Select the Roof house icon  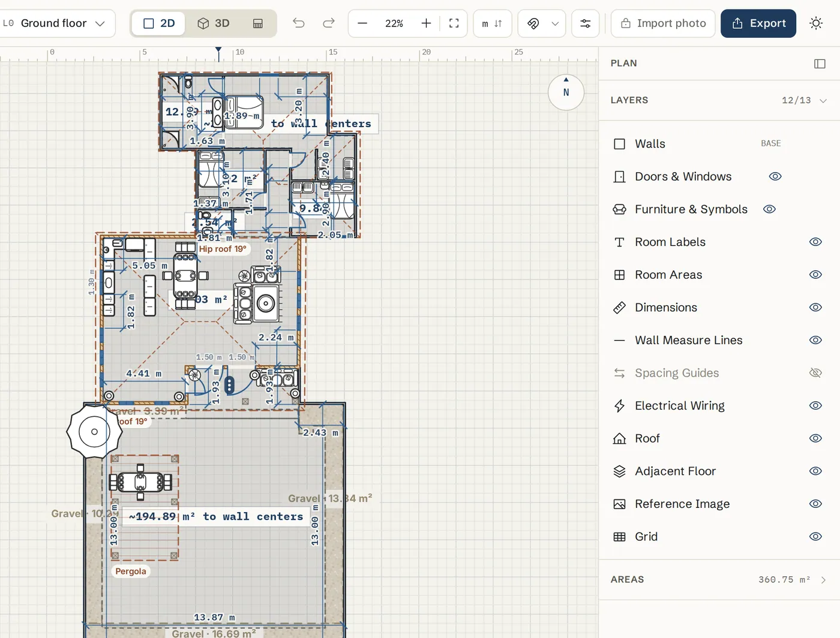coord(620,439)
